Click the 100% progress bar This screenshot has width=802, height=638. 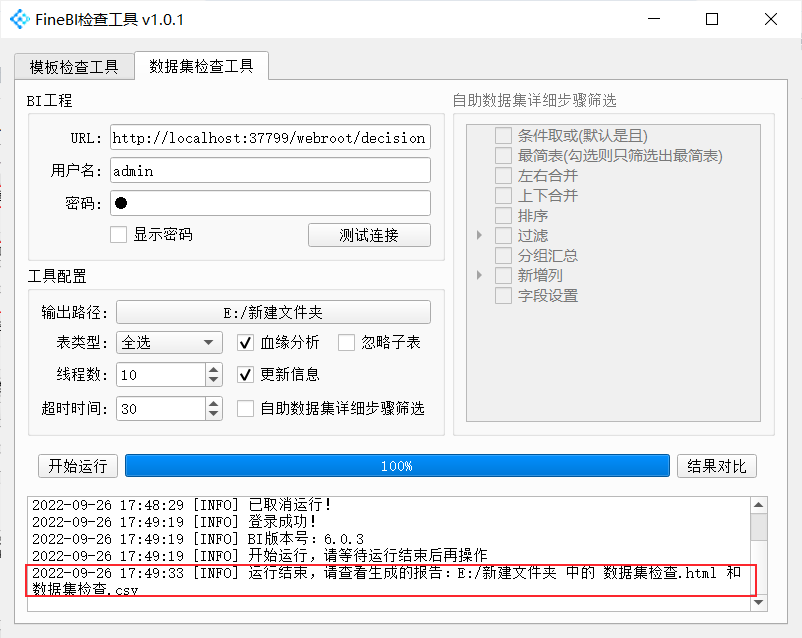tap(397, 466)
